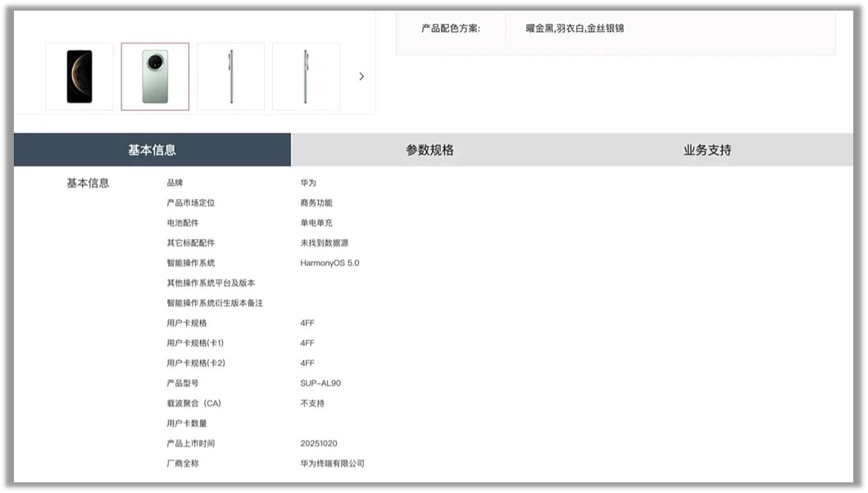Click the value 单电单充

point(316,223)
